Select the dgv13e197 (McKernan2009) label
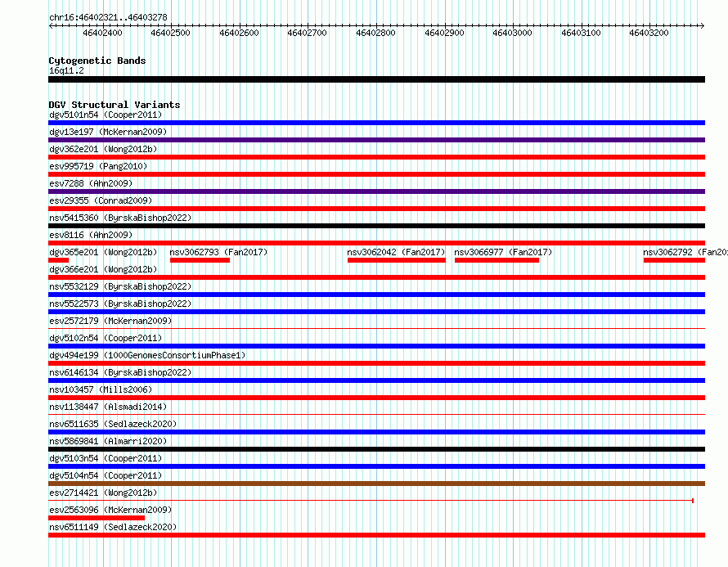The height and width of the screenshot is (567, 728). pos(108,132)
